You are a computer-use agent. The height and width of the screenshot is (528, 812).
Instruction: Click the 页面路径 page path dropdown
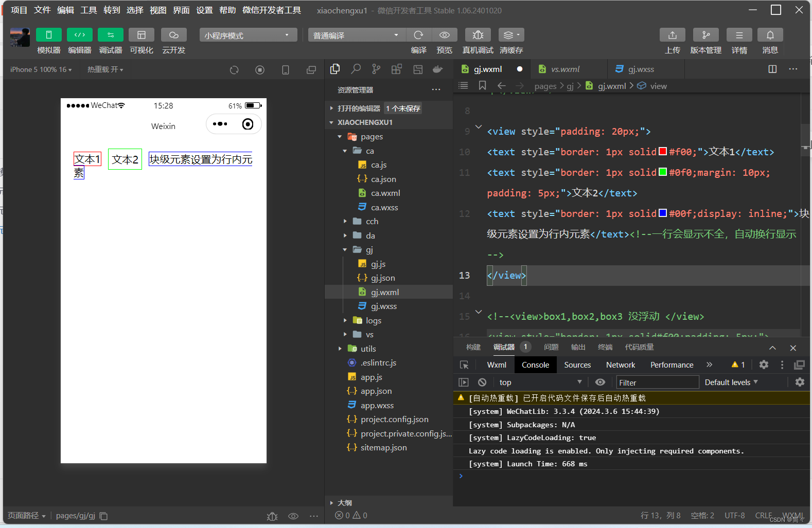[x=27, y=515]
